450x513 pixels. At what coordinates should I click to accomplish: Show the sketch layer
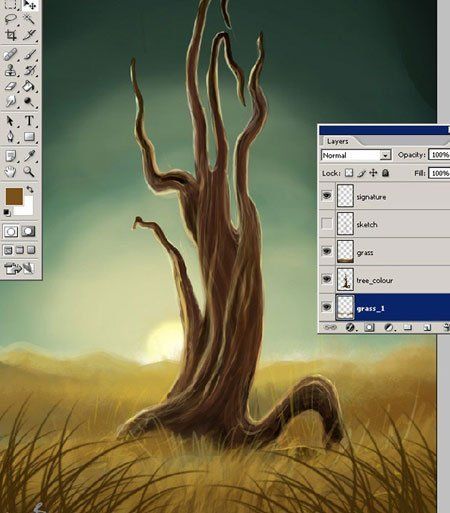click(x=327, y=224)
